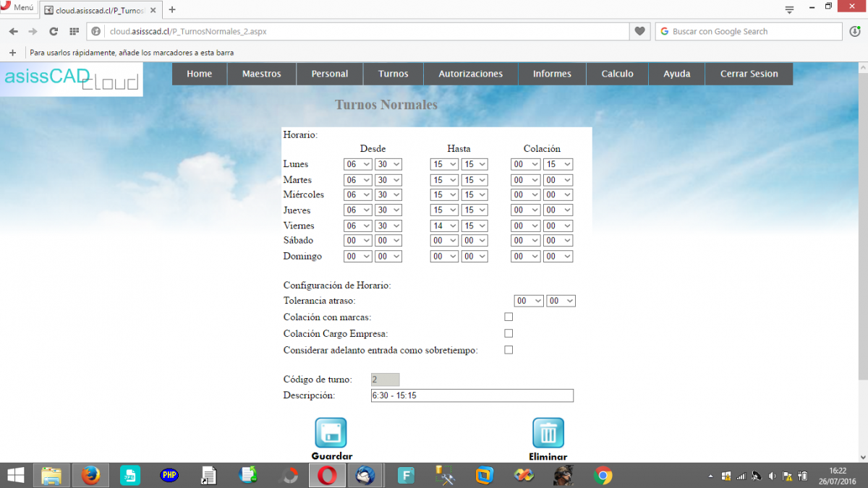Click the Eliminar trash can icon
This screenshot has width=868, height=488.
tap(548, 433)
